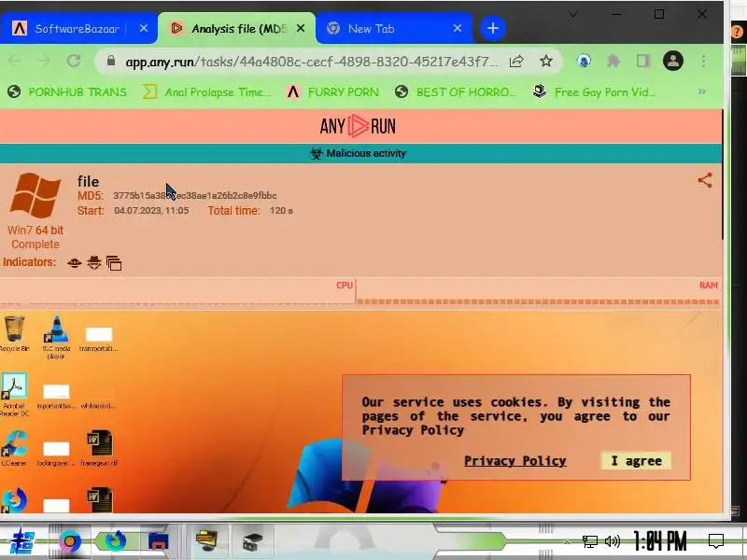Image resolution: width=747 pixels, height=560 pixels.
Task: Open Firefox from the taskbar
Action: point(115,541)
